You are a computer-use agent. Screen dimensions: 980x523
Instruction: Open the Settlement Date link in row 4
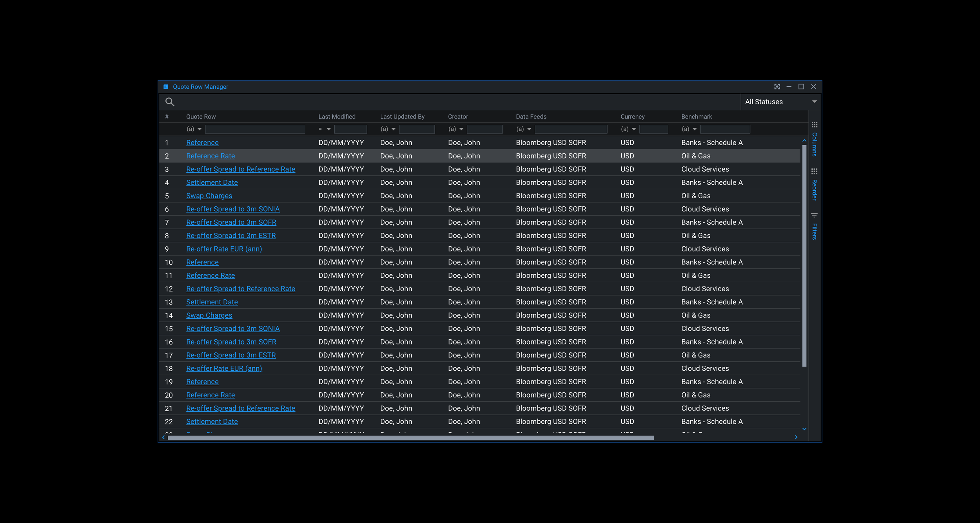point(212,182)
